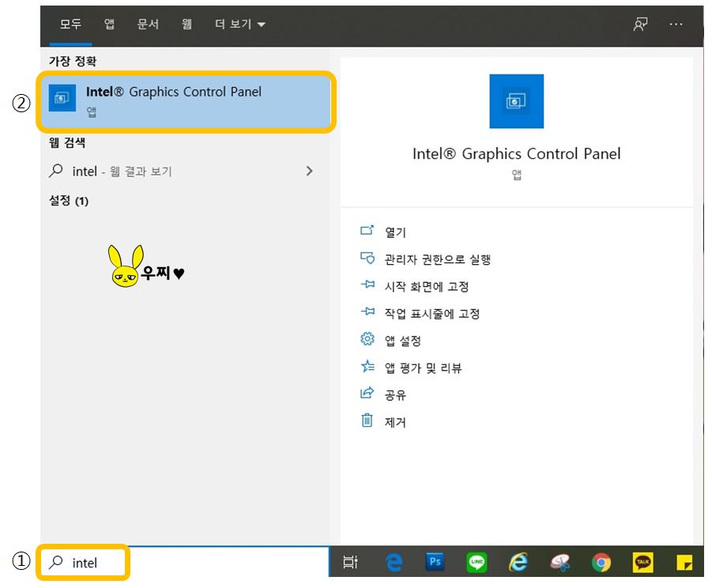Launch Photoshop from the taskbar
Viewport: 712px width, 588px height.
tap(435, 562)
